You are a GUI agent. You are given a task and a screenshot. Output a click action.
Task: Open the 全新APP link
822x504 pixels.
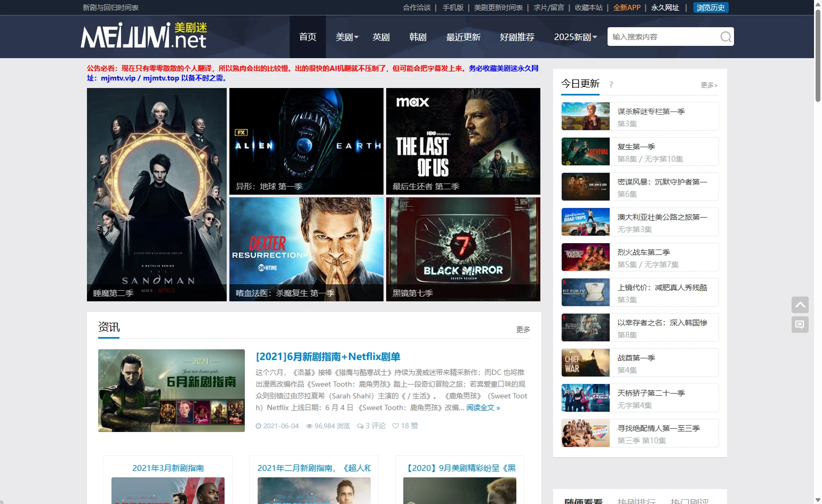[x=626, y=7]
